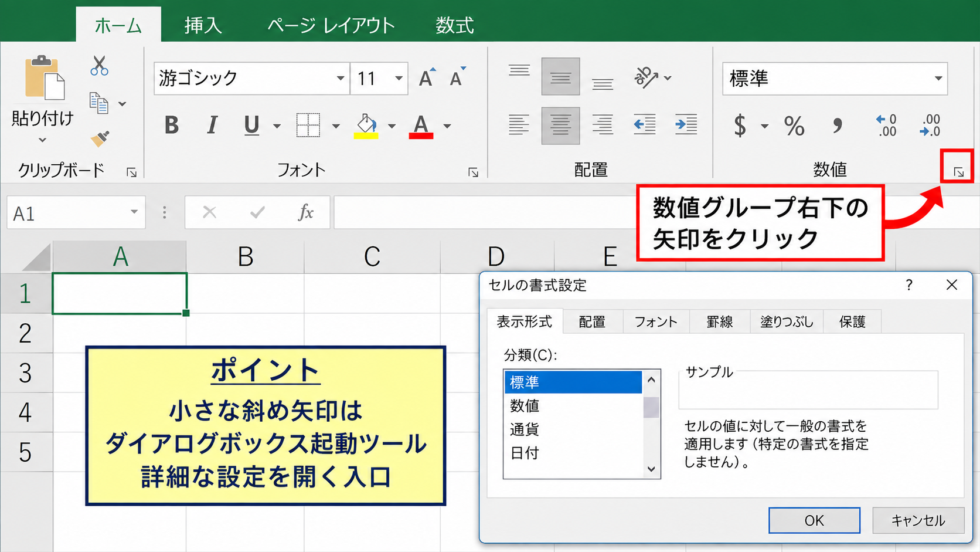
Task: Click the text Orientation icon
Action: click(x=645, y=77)
